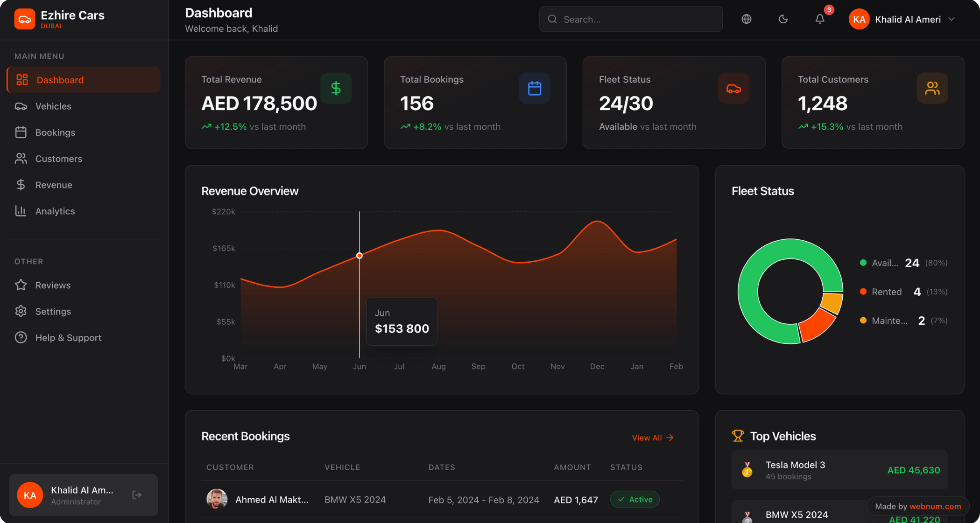Click the Top Vehicles trophy icon
Viewport: 980px width, 523px height.
[738, 436]
